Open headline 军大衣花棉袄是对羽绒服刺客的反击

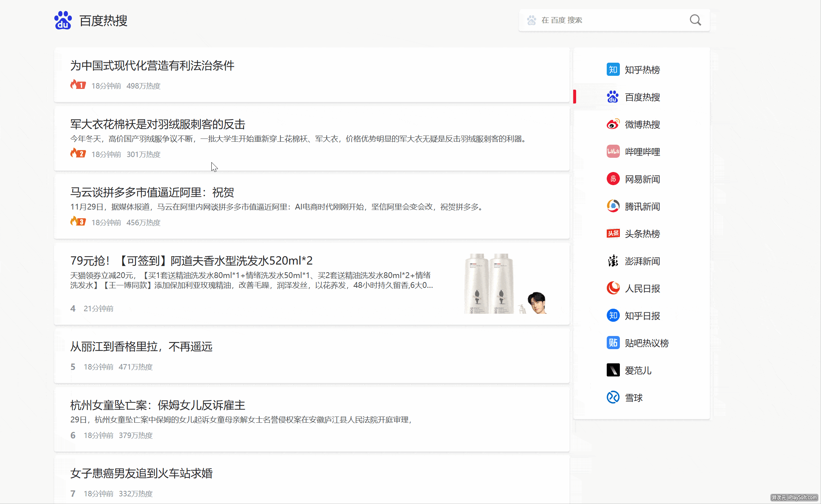pyautogui.click(x=157, y=124)
